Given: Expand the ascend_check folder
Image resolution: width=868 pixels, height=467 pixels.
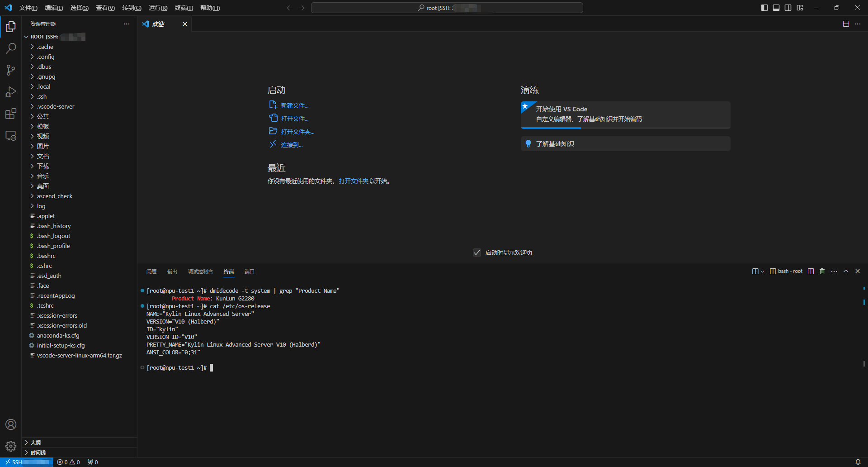Looking at the screenshot, I should tap(80, 196).
